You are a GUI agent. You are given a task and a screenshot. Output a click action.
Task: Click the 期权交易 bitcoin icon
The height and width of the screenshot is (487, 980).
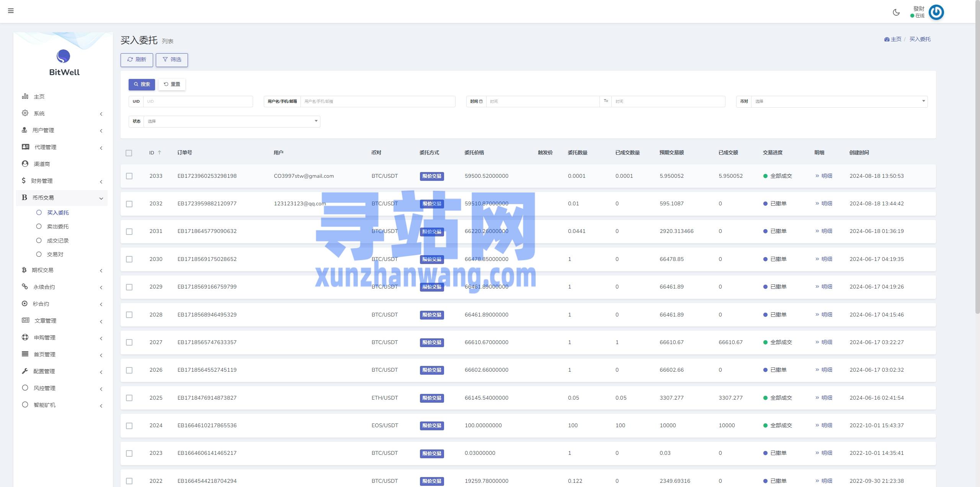[24, 270]
